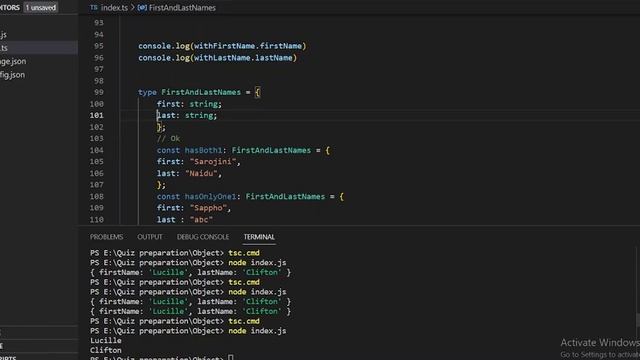Image resolution: width=640 pixels, height=360 pixels.
Task: Click 'hasBoth1' variable name
Action: pos(203,150)
